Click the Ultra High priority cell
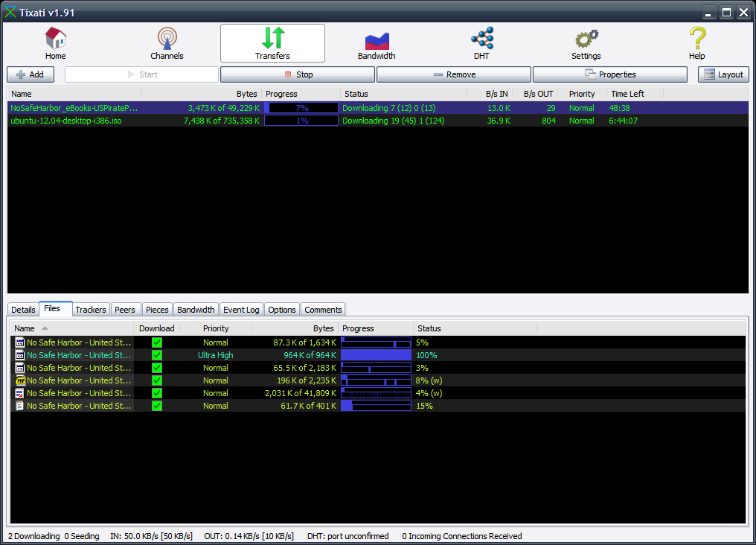This screenshot has width=756, height=545. pyautogui.click(x=216, y=355)
